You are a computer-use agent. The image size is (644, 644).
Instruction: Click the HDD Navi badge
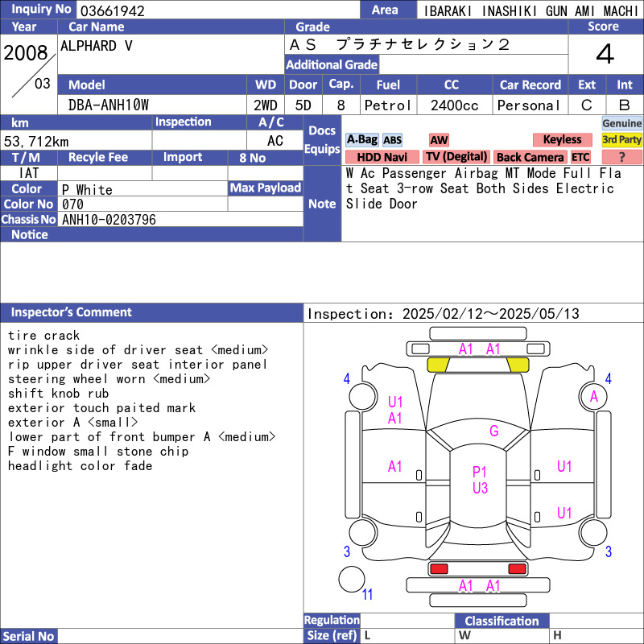pos(382,157)
